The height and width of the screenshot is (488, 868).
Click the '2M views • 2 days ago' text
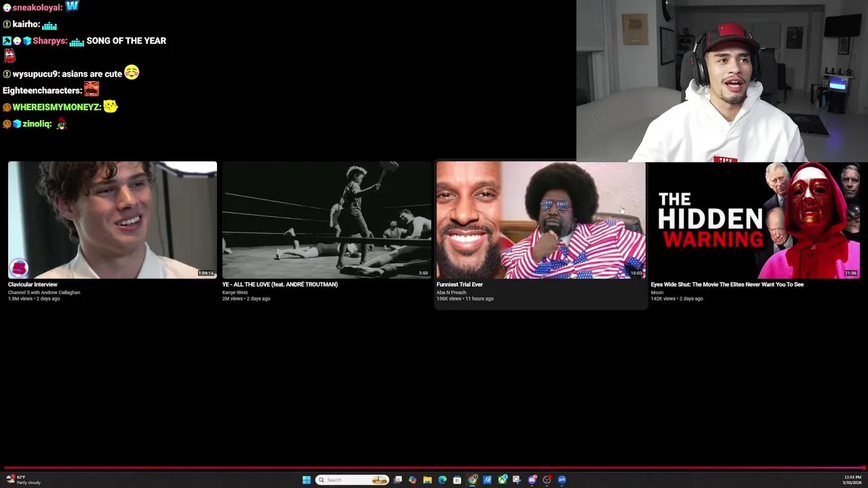coord(246,298)
